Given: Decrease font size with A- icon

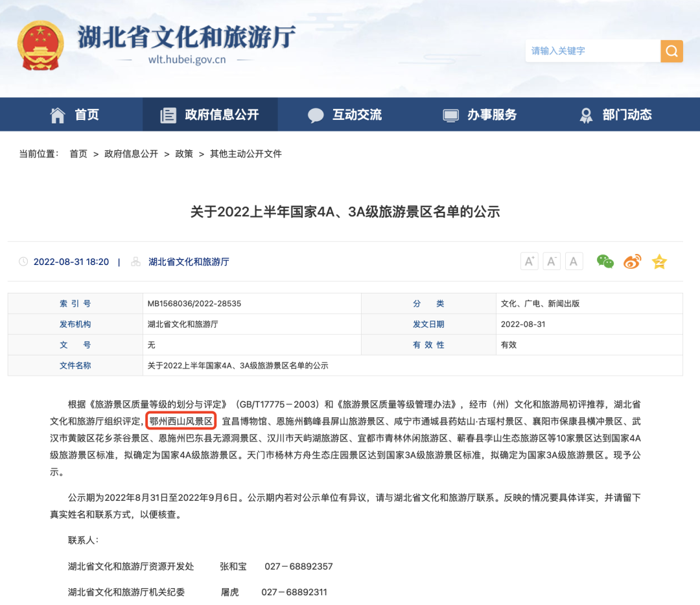Looking at the screenshot, I should click(552, 262).
